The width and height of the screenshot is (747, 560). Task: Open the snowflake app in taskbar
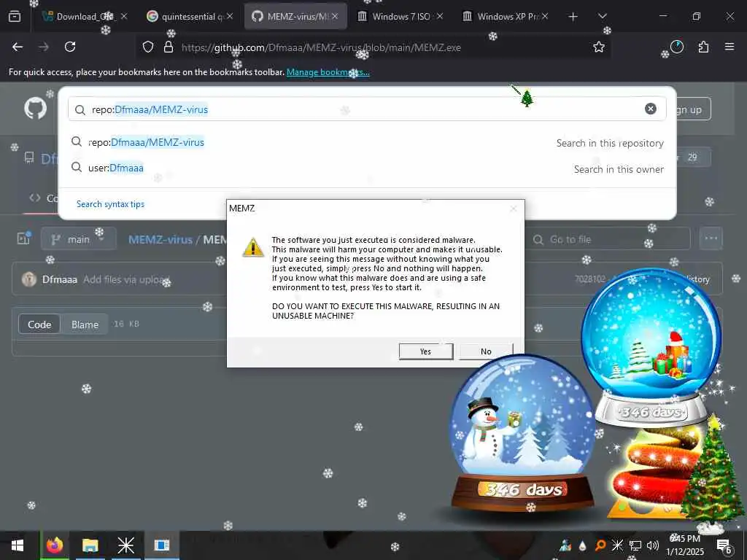pos(125,545)
